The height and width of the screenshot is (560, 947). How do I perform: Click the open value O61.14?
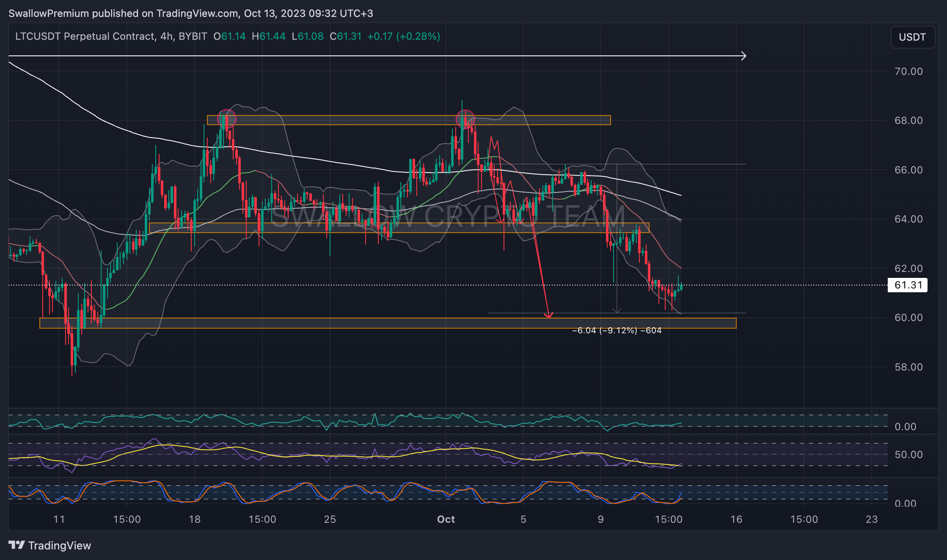pyautogui.click(x=229, y=36)
